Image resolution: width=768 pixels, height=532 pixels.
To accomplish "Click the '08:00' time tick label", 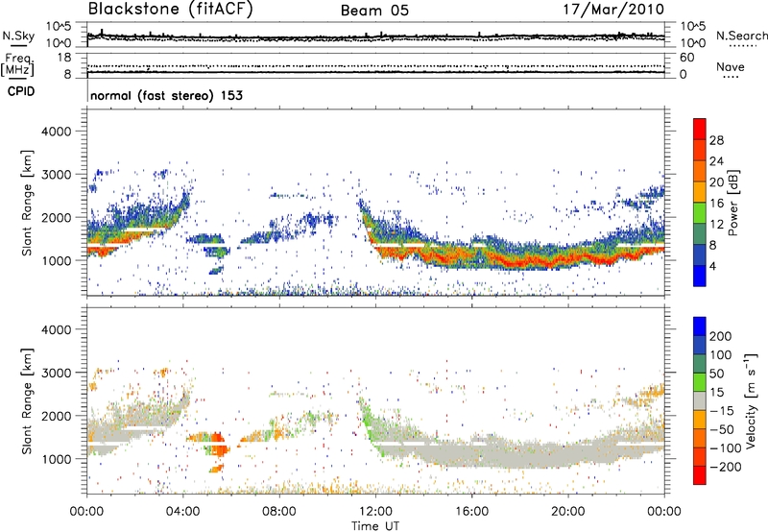I will point(278,512).
